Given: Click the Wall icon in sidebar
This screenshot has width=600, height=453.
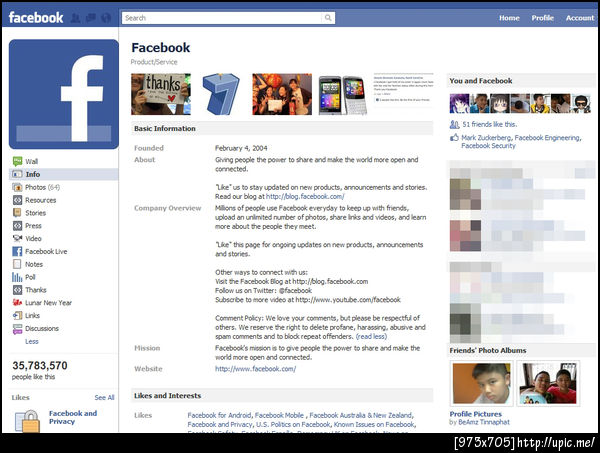Looking at the screenshot, I should (x=17, y=161).
